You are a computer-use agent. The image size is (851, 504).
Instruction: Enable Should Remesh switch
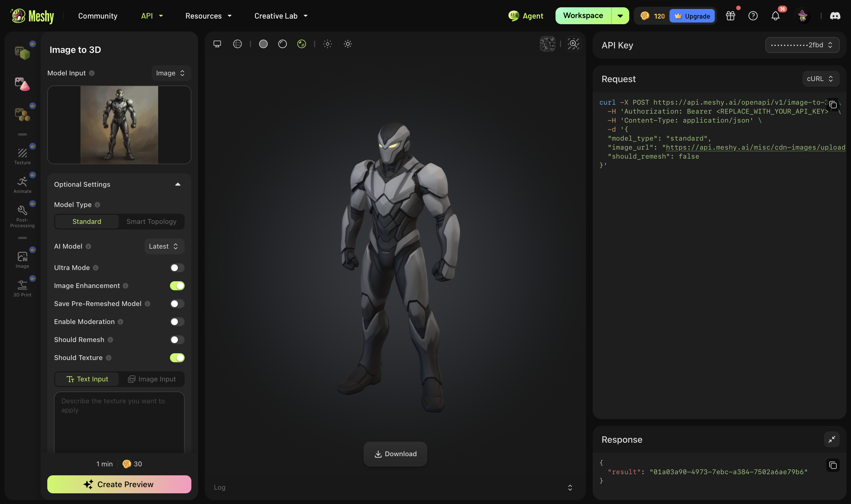[177, 340]
